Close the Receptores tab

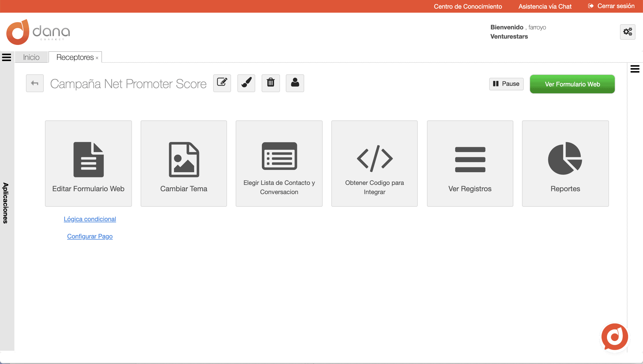pos(97,58)
